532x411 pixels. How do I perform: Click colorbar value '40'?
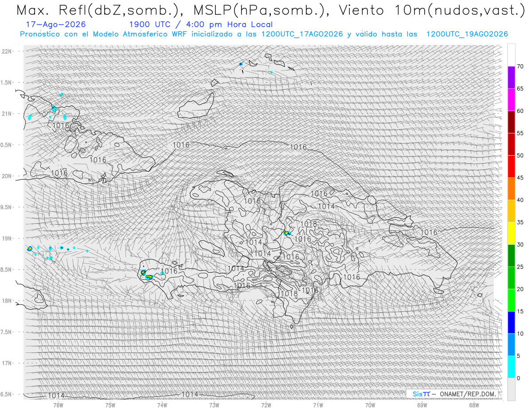tap(520, 200)
